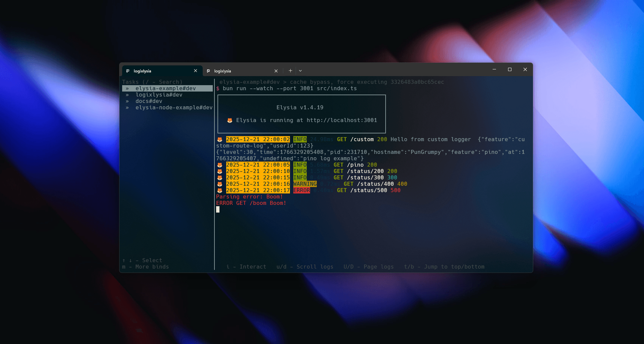Maximize the terminal window
Image resolution: width=644 pixels, height=344 pixels.
[509, 69]
